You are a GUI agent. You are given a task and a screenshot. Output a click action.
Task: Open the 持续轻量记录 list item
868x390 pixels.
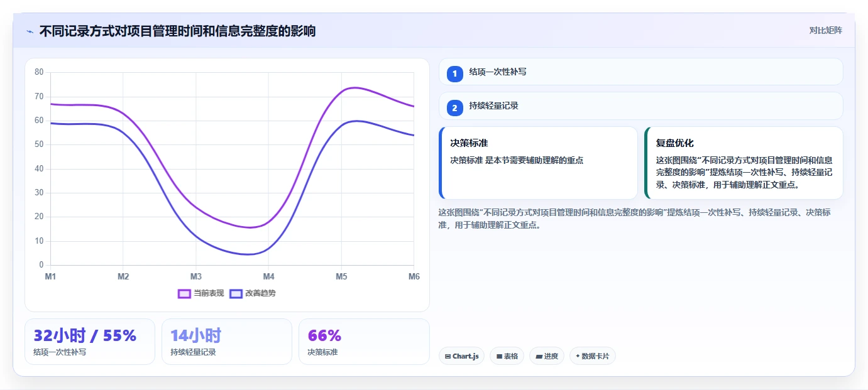(x=640, y=106)
